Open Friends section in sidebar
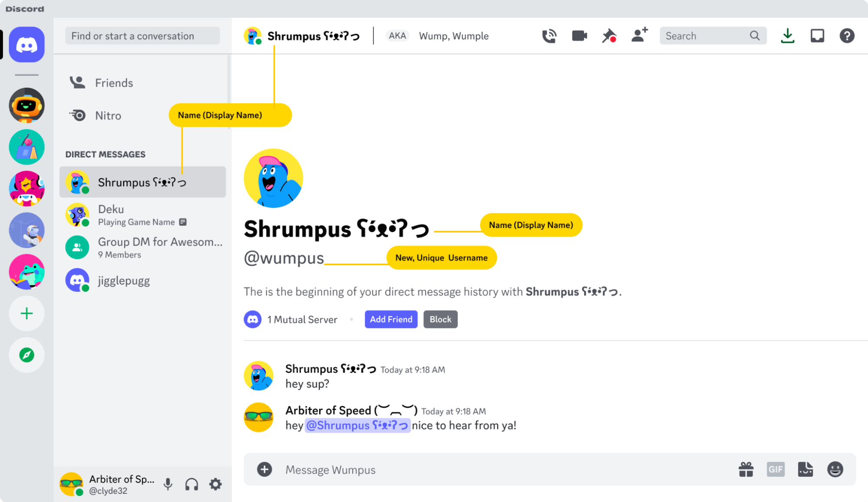This screenshot has width=868, height=502. point(114,83)
